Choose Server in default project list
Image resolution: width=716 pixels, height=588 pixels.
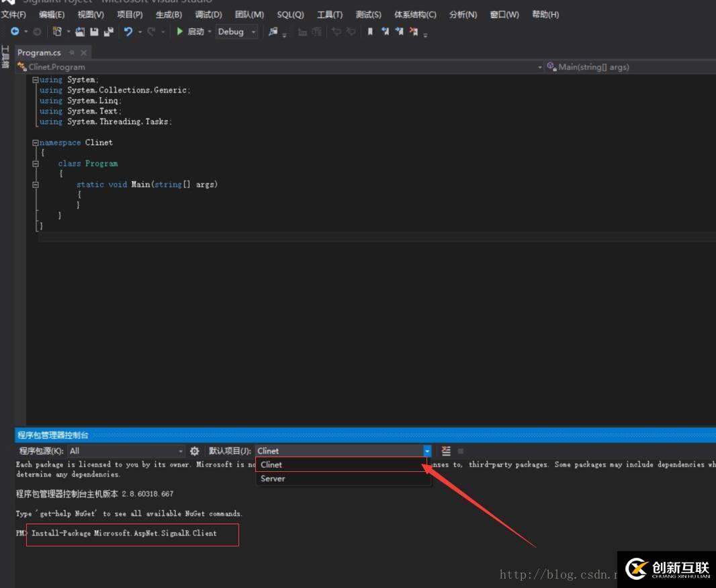[343, 479]
